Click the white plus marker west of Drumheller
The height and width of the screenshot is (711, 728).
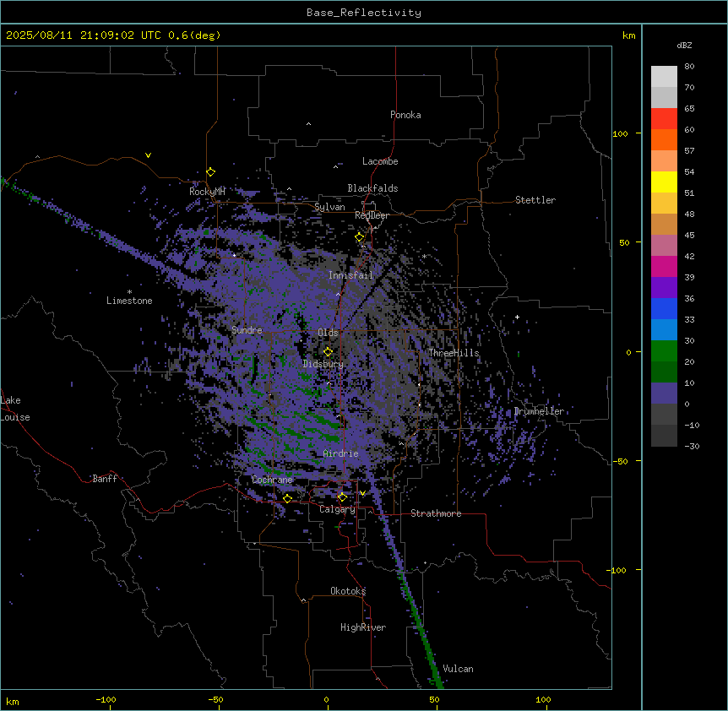[x=517, y=317]
